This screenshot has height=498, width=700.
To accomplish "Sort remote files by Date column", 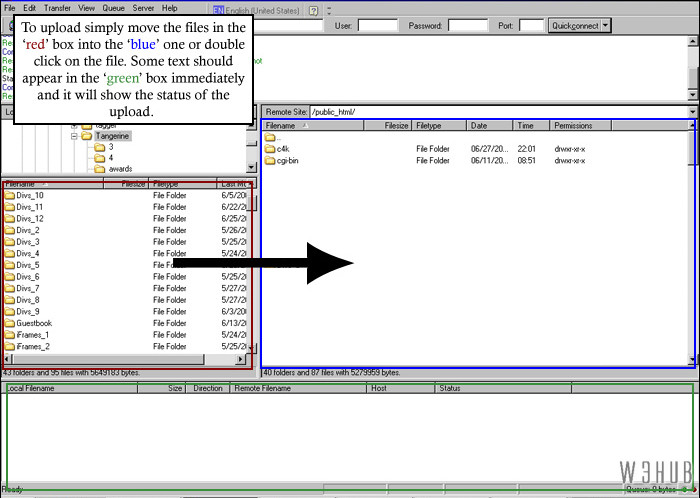I will click(489, 126).
